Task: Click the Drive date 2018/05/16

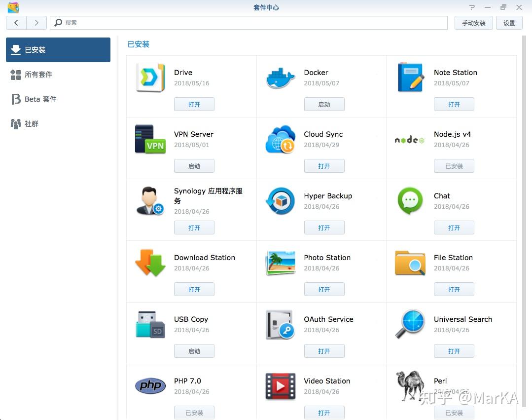Action: tap(192, 83)
